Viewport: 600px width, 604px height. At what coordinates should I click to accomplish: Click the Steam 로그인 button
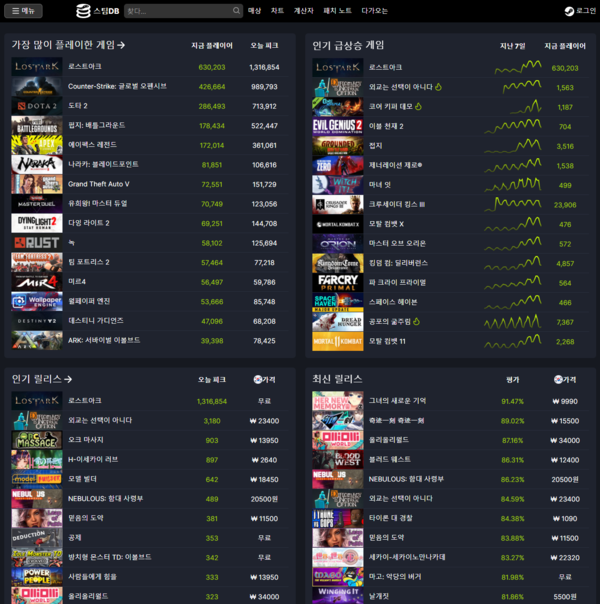click(580, 11)
